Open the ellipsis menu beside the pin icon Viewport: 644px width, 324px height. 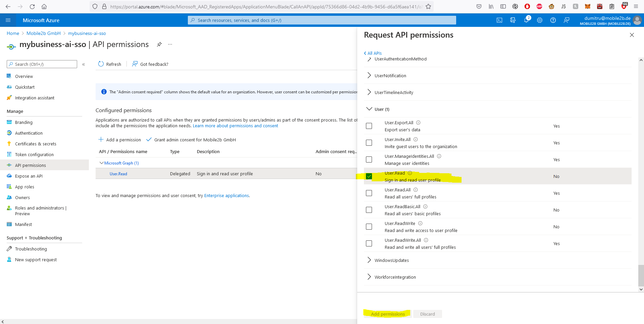[170, 44]
